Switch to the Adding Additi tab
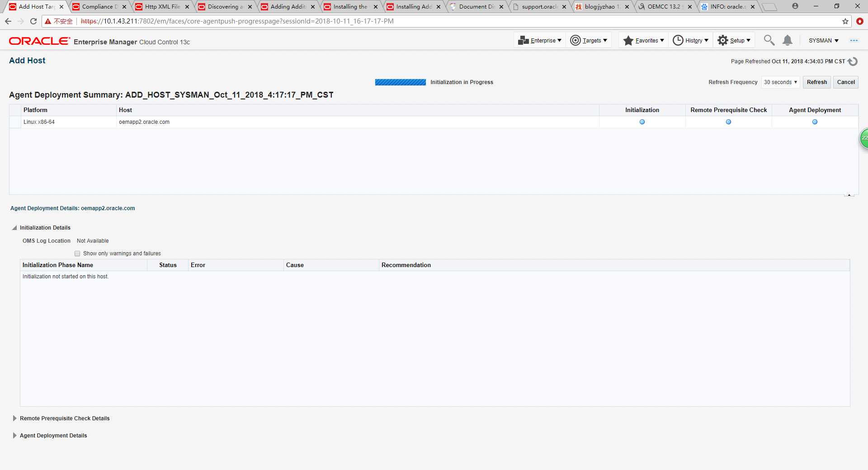Viewport: 868px width, 470px height. pos(288,7)
